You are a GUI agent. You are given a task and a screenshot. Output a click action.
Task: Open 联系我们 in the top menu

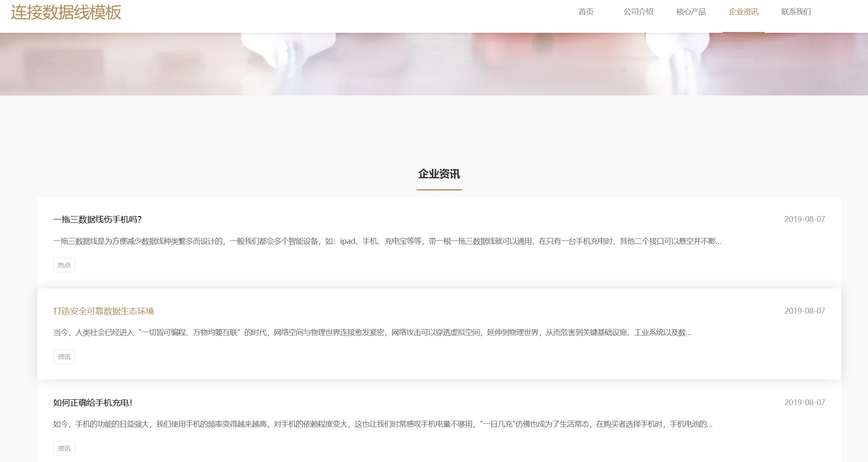(796, 12)
